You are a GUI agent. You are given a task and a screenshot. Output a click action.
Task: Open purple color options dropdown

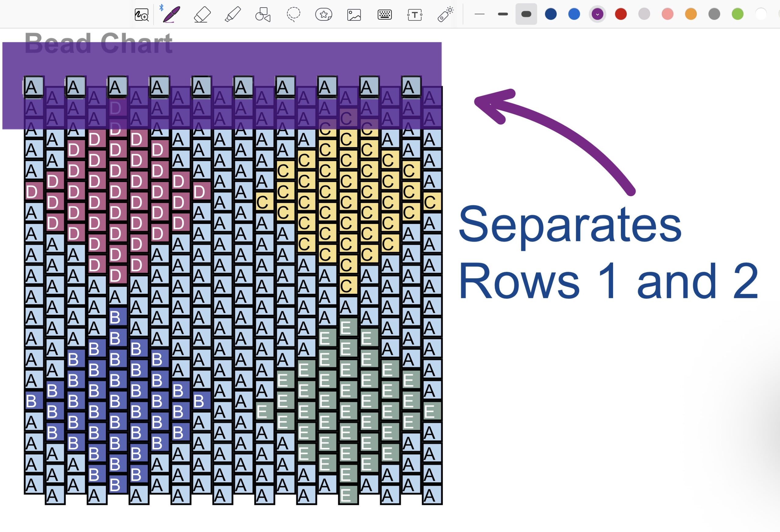point(597,14)
